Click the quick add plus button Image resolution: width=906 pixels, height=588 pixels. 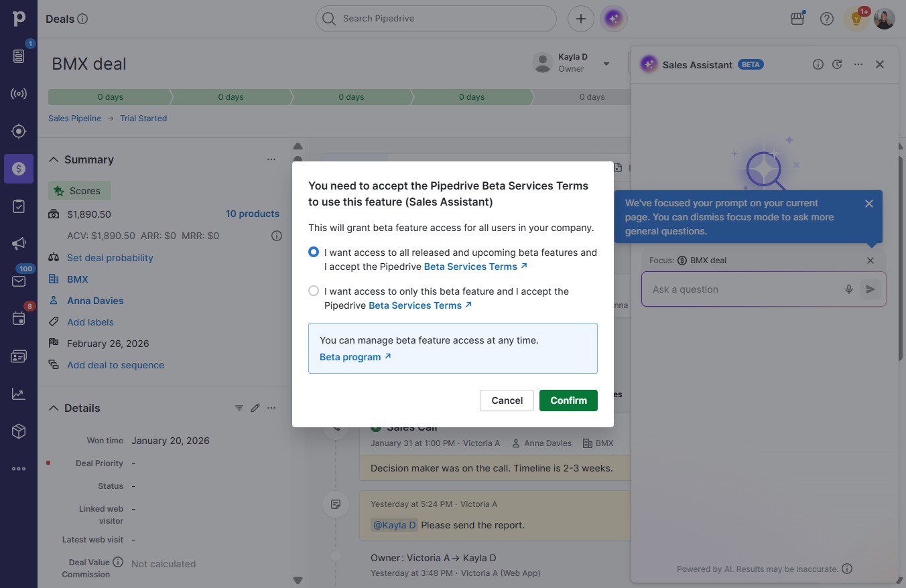(x=581, y=19)
